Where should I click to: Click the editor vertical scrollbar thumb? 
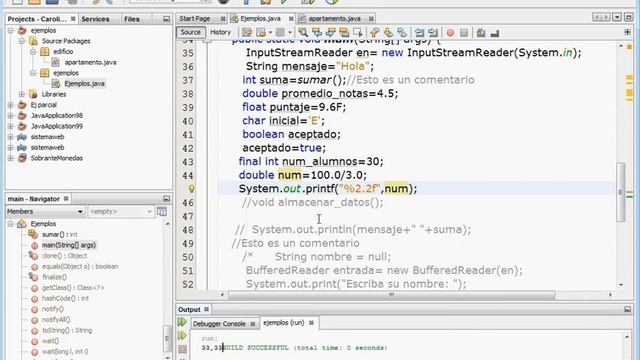click(620, 192)
